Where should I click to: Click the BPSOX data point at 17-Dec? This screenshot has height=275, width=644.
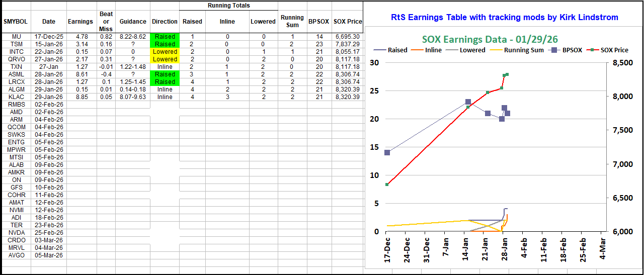point(387,152)
